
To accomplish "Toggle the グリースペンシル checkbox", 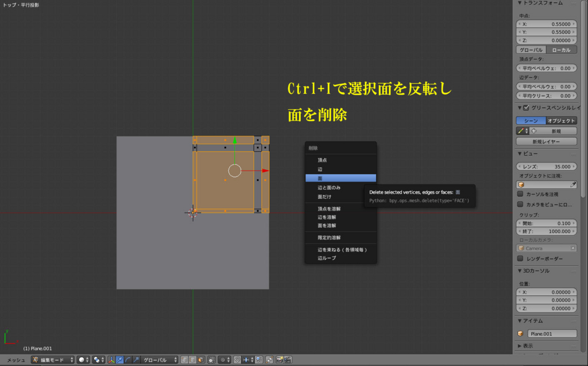I will click(526, 108).
